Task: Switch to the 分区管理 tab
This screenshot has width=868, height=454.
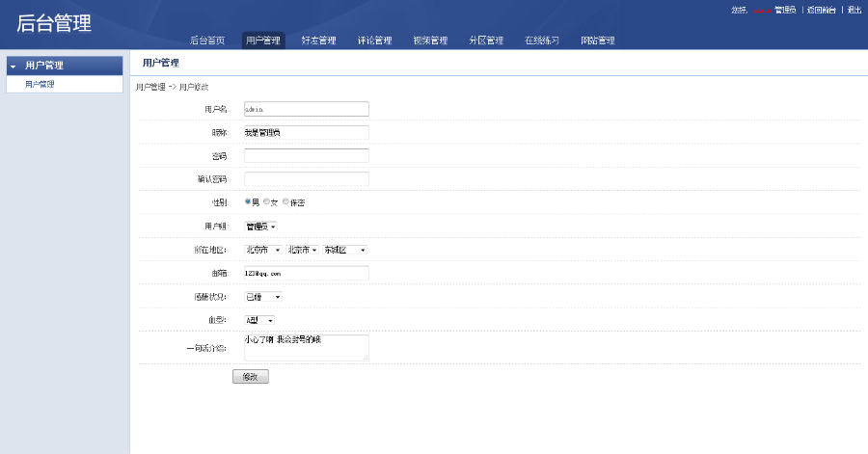Action: coord(486,40)
